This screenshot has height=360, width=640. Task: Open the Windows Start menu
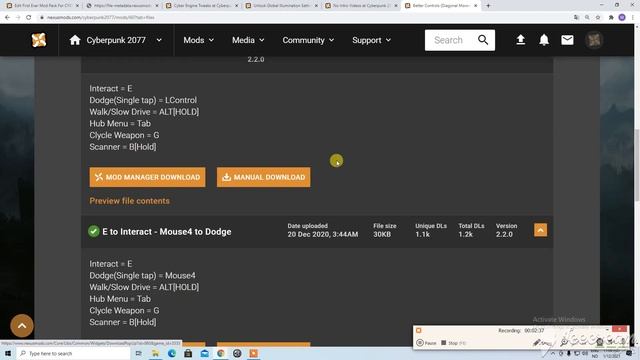(x=8, y=353)
